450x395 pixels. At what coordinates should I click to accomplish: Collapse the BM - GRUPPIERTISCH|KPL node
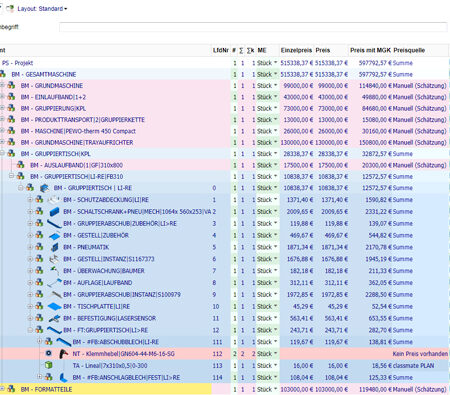click(x=2, y=153)
